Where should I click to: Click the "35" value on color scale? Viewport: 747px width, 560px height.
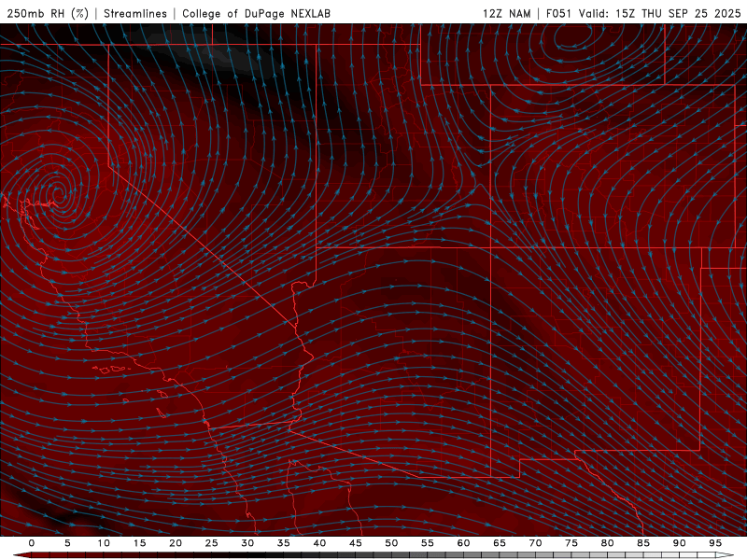point(283,543)
